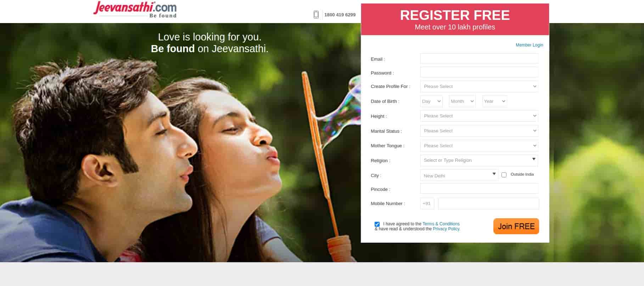Open the Month dropdown
The height and width of the screenshot is (286, 644).
point(462,101)
